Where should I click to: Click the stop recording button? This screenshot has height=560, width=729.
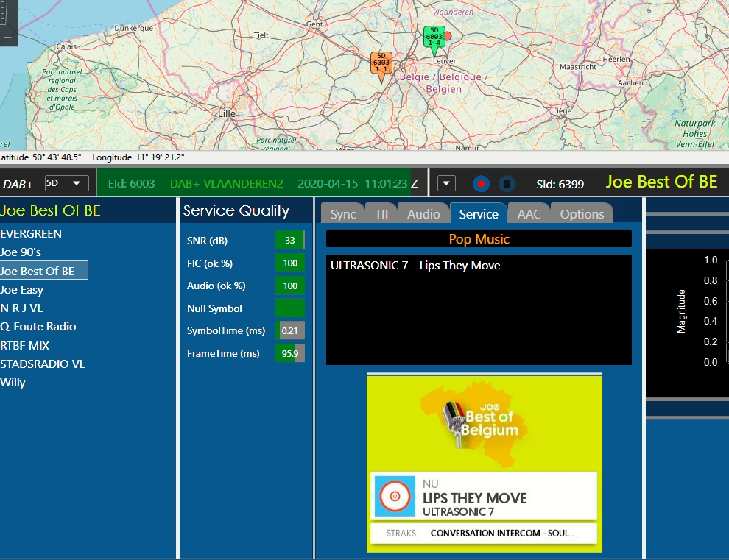click(x=507, y=184)
